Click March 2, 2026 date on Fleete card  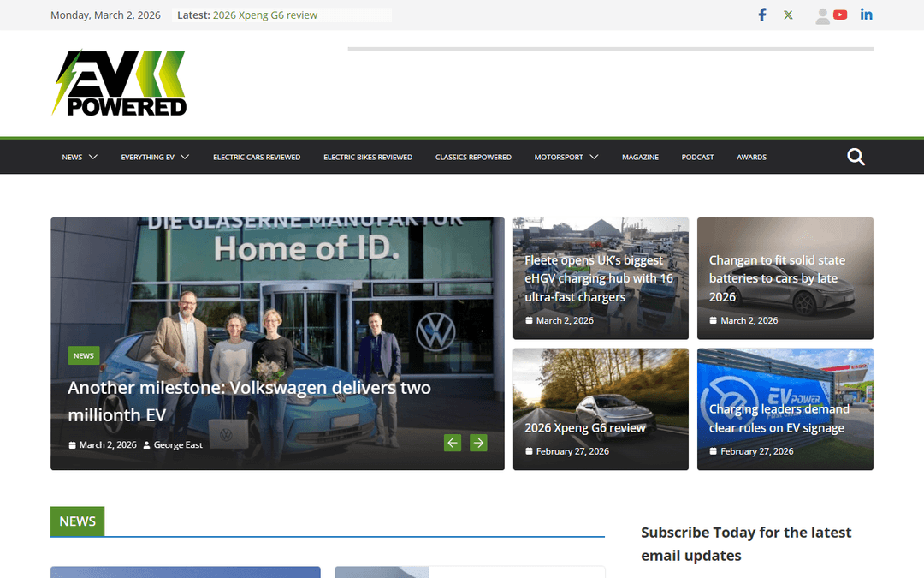[565, 320]
